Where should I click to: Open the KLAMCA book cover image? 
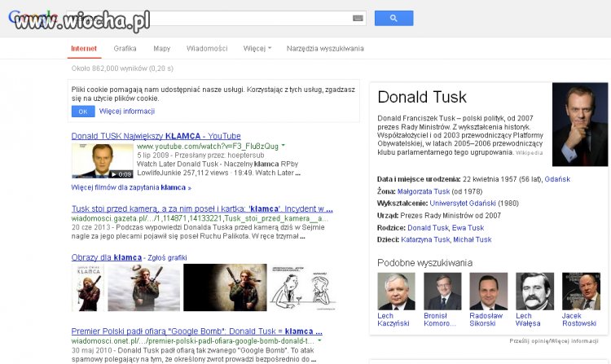(88, 287)
